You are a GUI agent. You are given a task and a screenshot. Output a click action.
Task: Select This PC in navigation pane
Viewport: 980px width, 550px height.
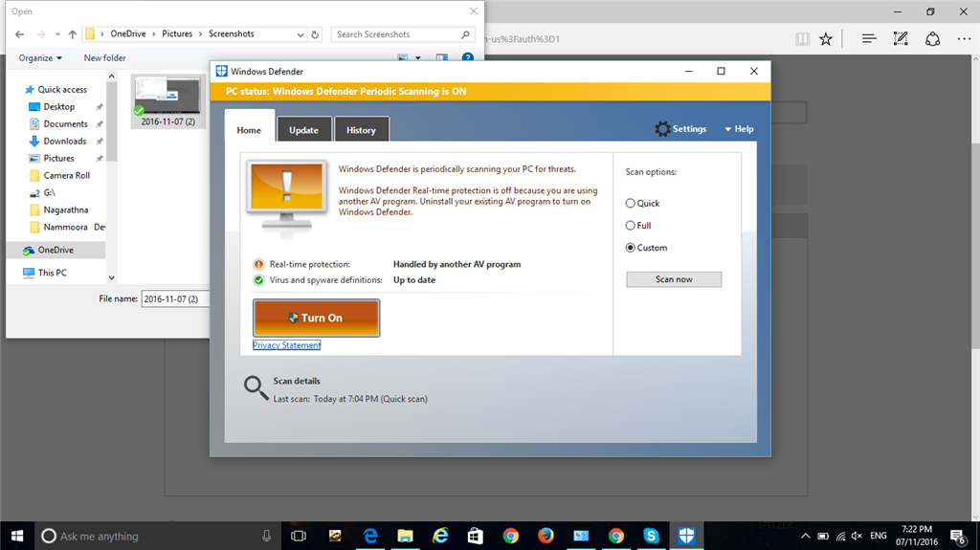tap(52, 273)
